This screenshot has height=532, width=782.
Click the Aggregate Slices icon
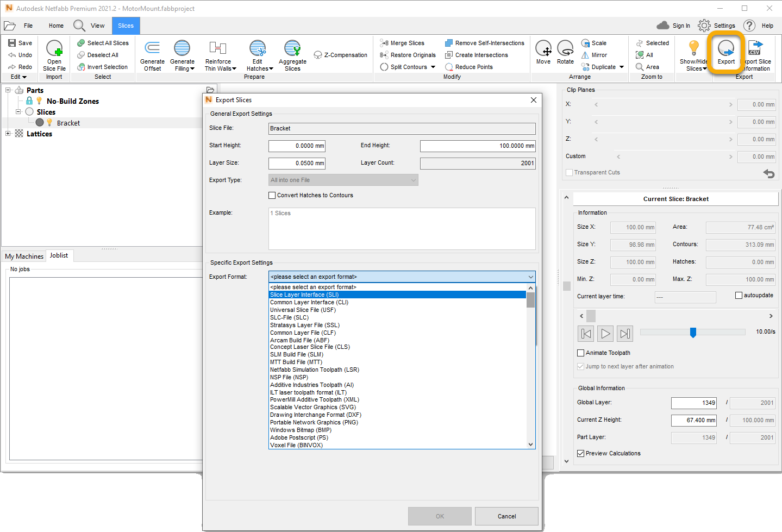pyautogui.click(x=292, y=48)
